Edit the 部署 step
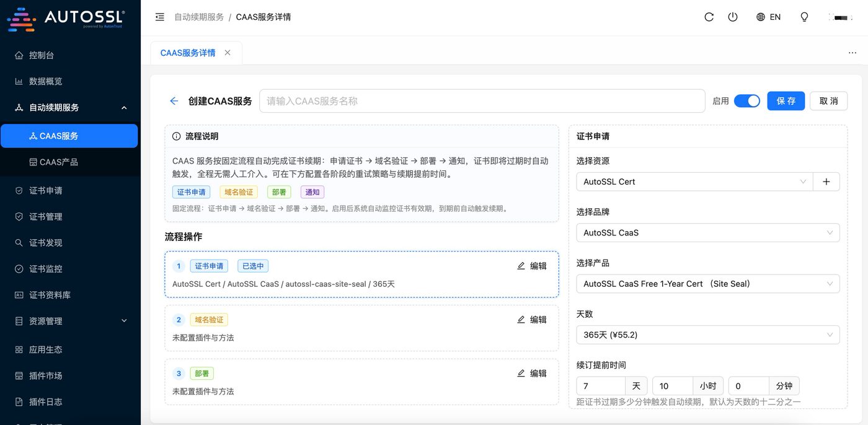 [532, 374]
